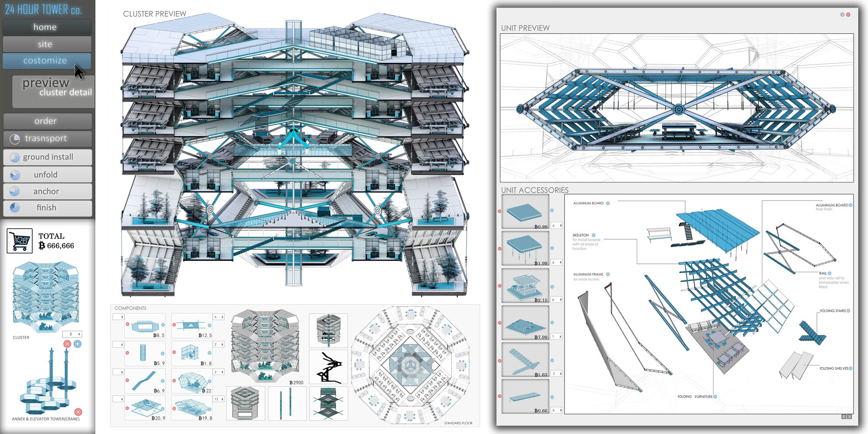The width and height of the screenshot is (868, 434).
Task: Open the trasnsport step
Action: tap(48, 139)
